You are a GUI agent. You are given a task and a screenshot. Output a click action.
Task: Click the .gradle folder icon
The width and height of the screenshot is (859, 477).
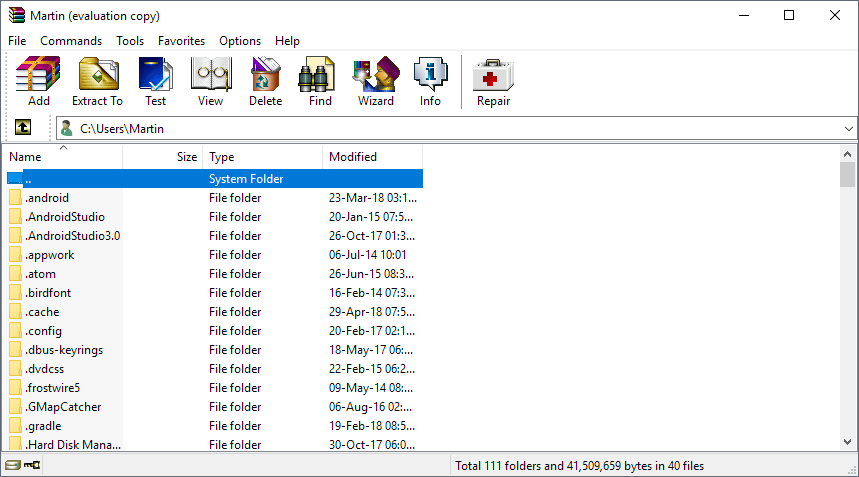[x=15, y=426]
